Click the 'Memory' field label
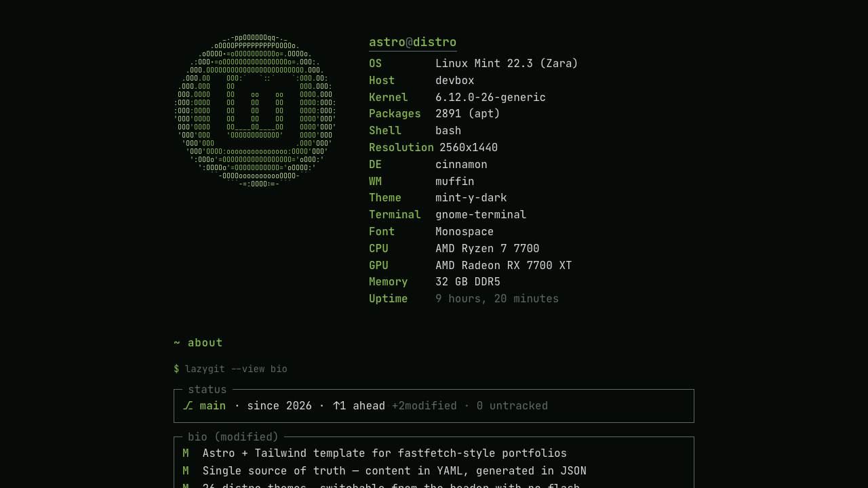 (x=389, y=282)
